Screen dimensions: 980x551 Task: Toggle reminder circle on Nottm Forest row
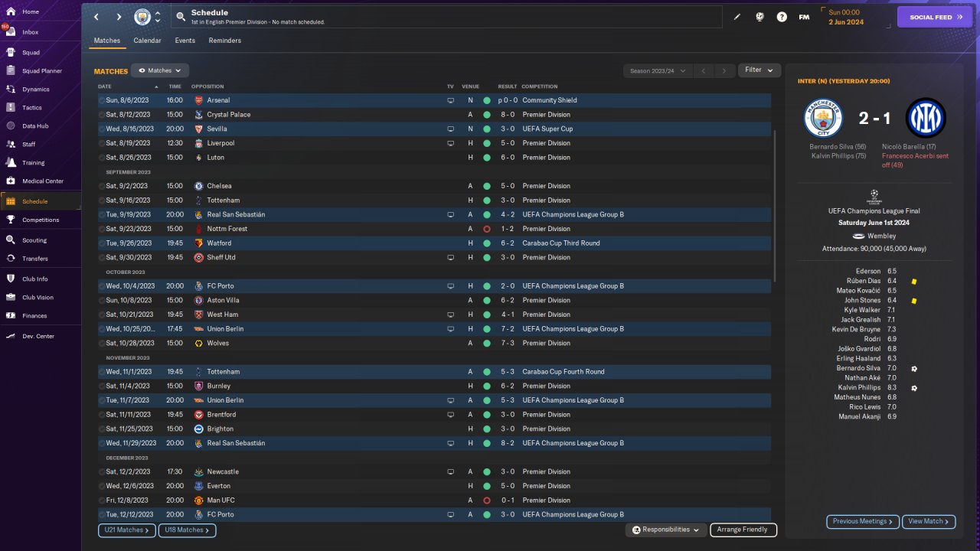click(102, 229)
